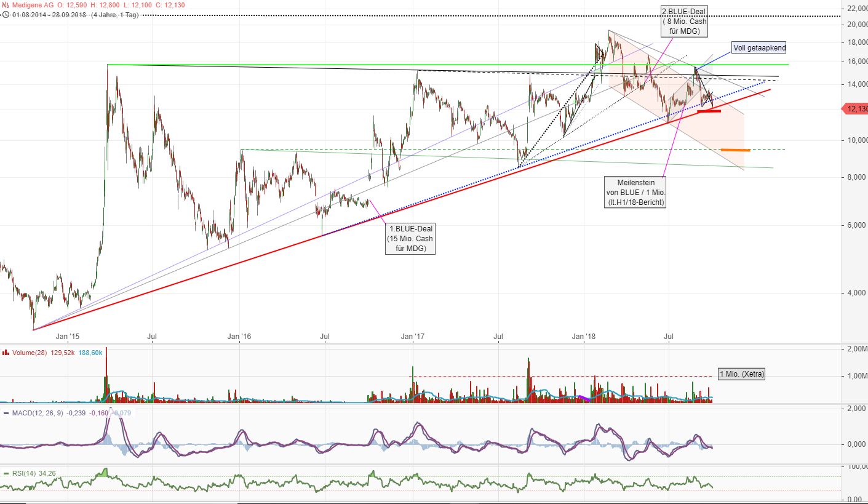Click the '1 Mio. (Xetra)' volume threshold label
This screenshot has width=868, height=504.
[x=740, y=374]
